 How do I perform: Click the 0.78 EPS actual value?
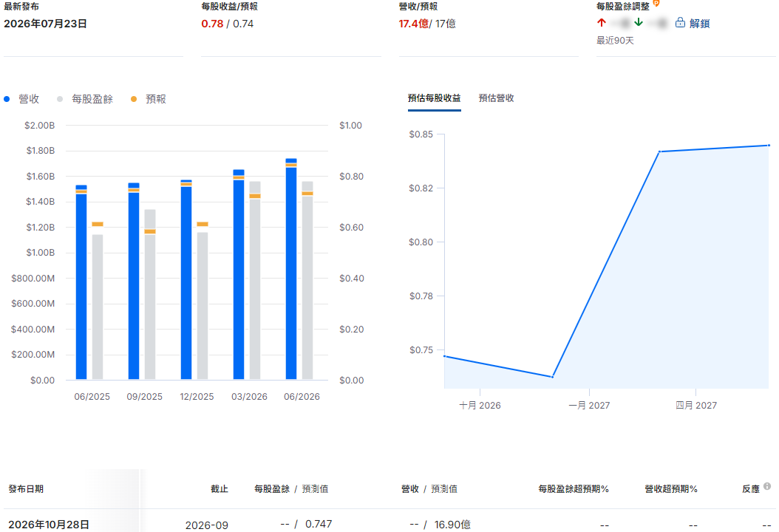(x=212, y=24)
